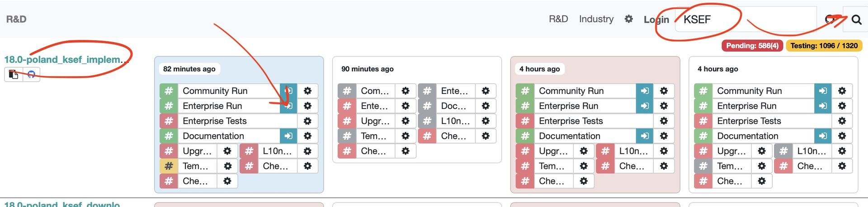Image resolution: width=868 pixels, height=207 pixels.
Task: Click the magnifier search button
Action: (856, 19)
